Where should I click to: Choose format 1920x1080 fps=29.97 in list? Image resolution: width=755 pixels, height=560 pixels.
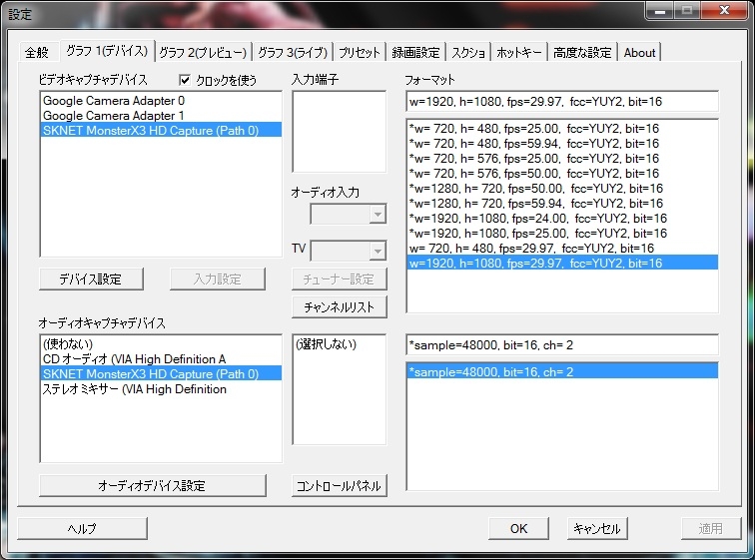click(x=562, y=263)
